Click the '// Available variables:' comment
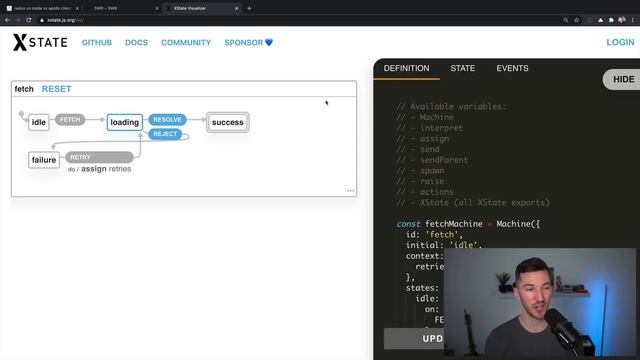 [x=451, y=107]
